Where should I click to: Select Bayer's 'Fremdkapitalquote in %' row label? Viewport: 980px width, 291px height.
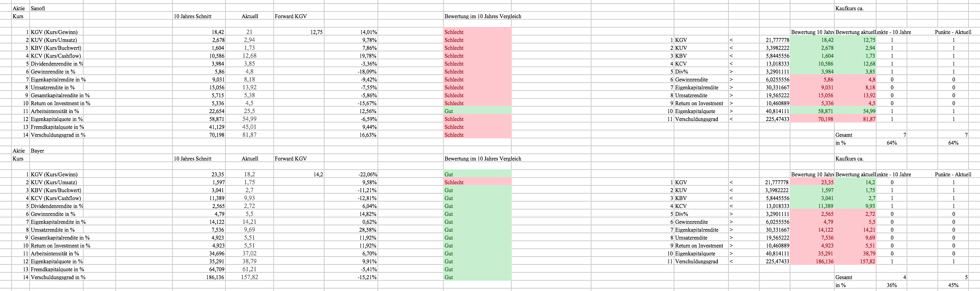click(x=57, y=269)
